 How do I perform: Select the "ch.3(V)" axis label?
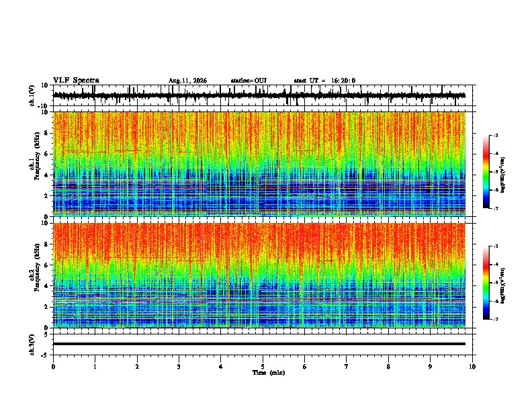(32, 345)
